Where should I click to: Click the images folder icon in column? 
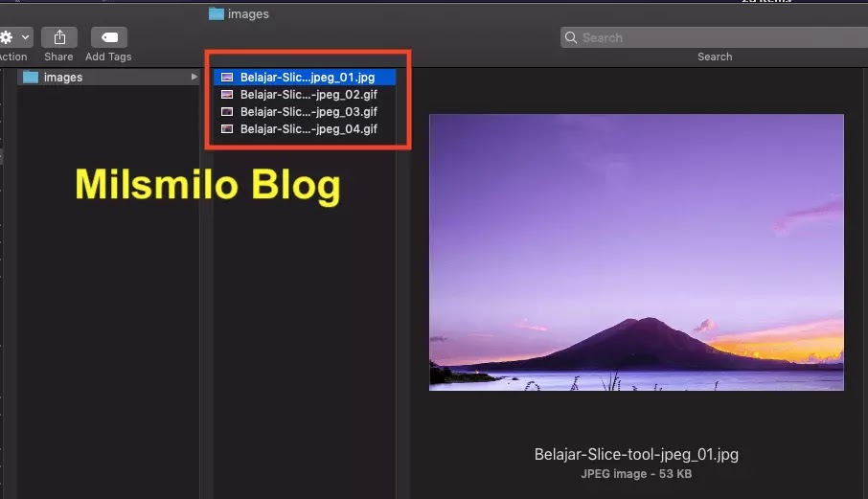click(31, 77)
